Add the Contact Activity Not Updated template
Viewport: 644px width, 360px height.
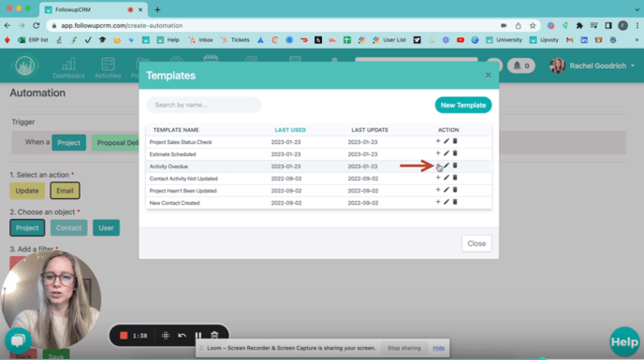point(438,178)
